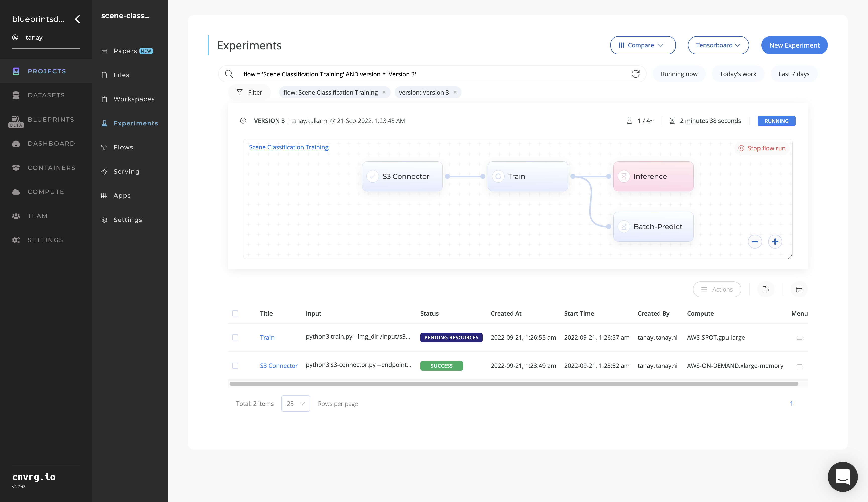Screen dimensions: 868x502
Task: Click the zoom-in plus button on flow diagram
Action: point(775,241)
